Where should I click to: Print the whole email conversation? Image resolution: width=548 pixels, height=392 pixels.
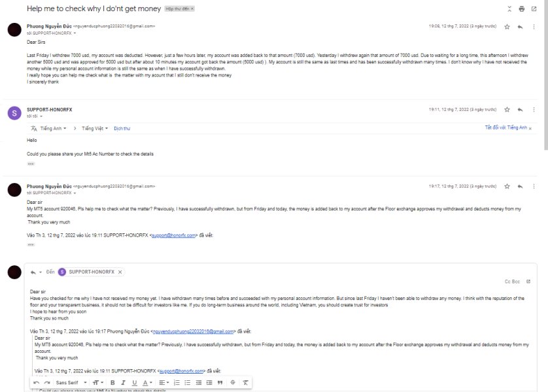tap(521, 8)
